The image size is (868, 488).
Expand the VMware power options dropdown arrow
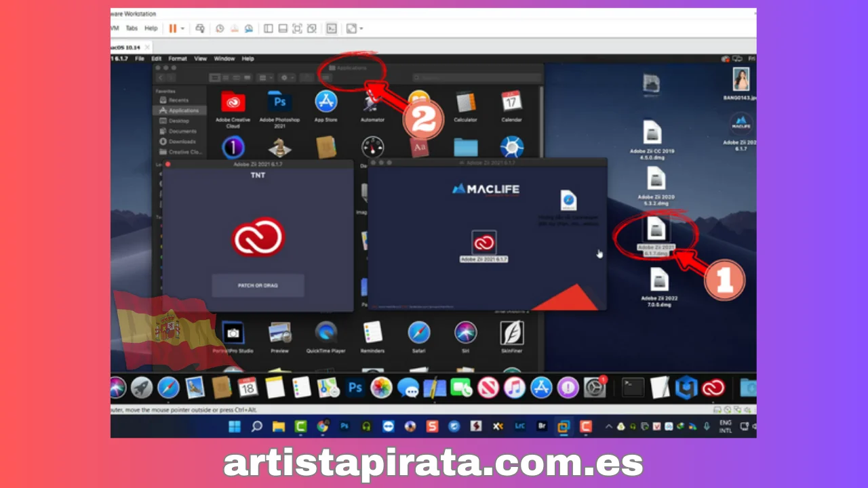pos(183,28)
